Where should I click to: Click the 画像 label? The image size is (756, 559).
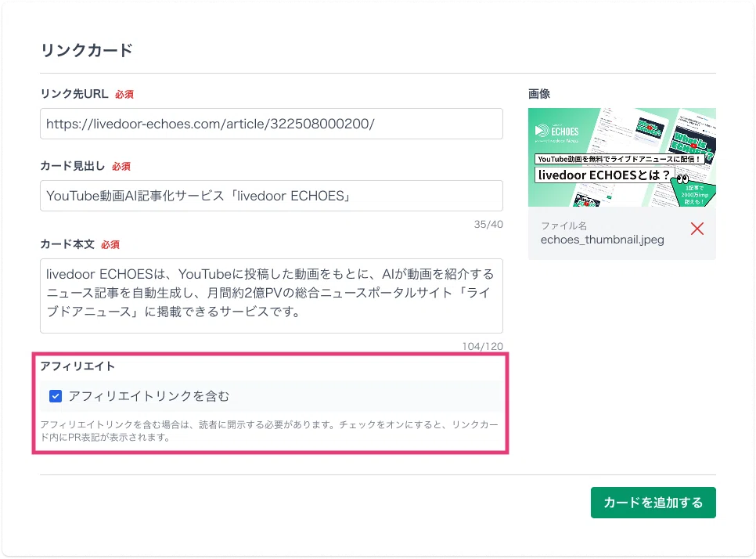(x=539, y=94)
